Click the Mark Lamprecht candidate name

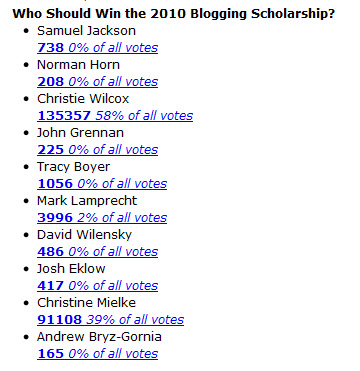coord(87,201)
